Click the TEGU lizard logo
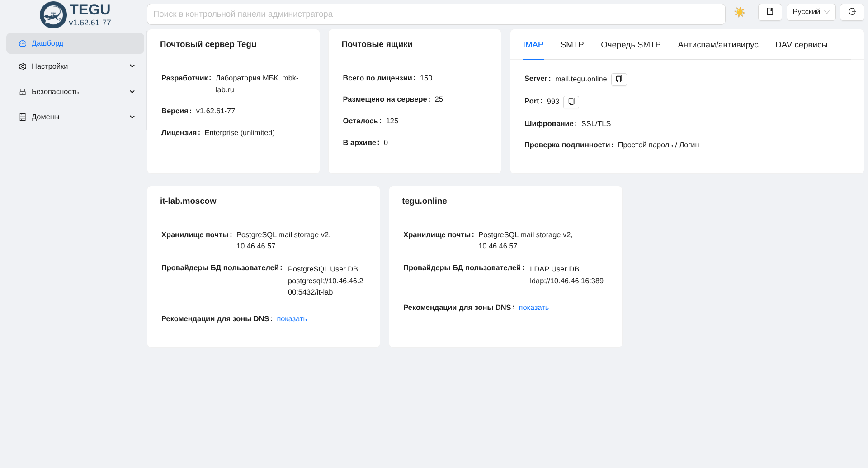This screenshot has width=868, height=468. [x=53, y=15]
